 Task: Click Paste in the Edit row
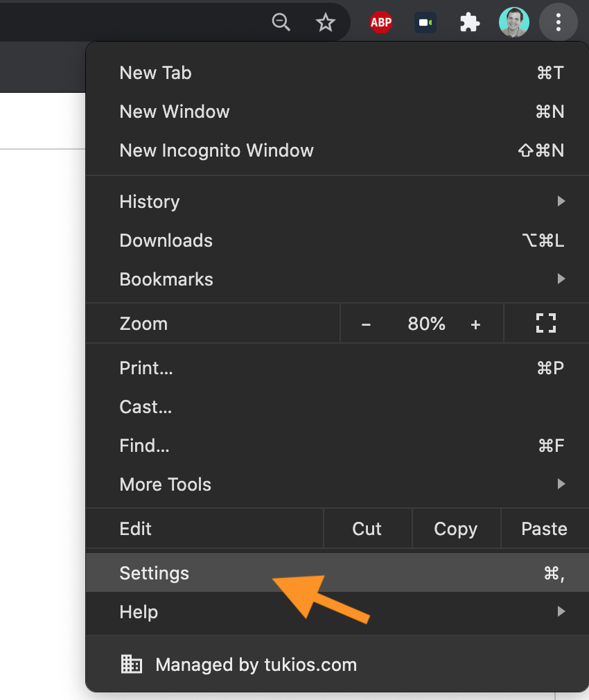click(x=545, y=528)
